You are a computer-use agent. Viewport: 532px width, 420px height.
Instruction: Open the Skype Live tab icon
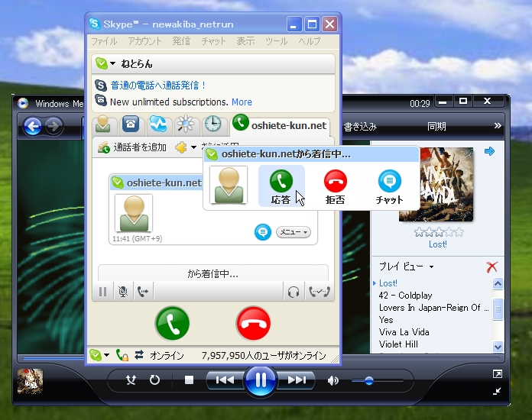[158, 124]
